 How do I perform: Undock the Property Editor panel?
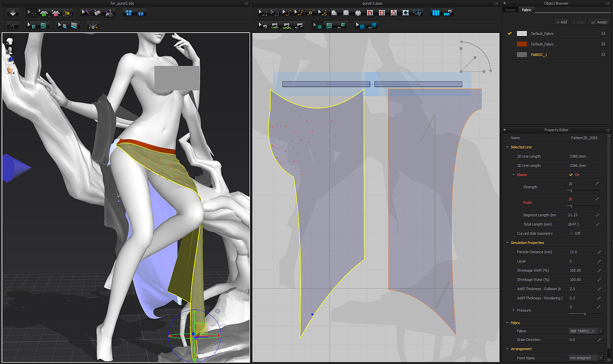point(608,130)
